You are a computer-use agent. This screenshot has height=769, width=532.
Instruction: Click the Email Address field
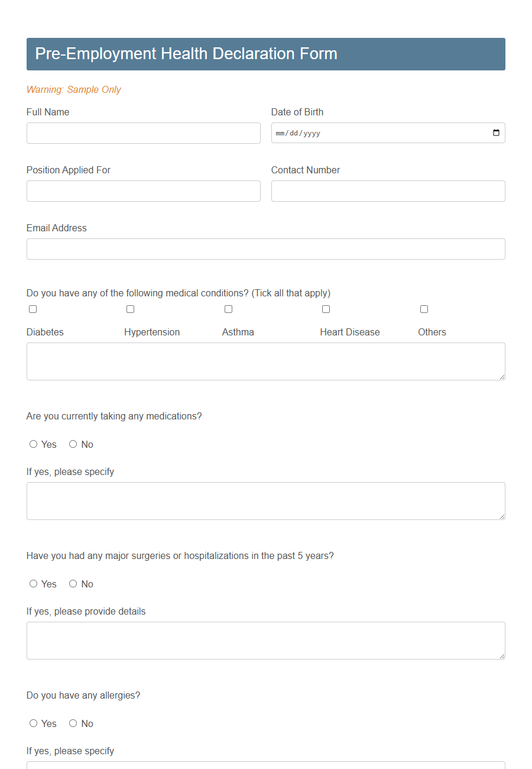click(x=265, y=248)
